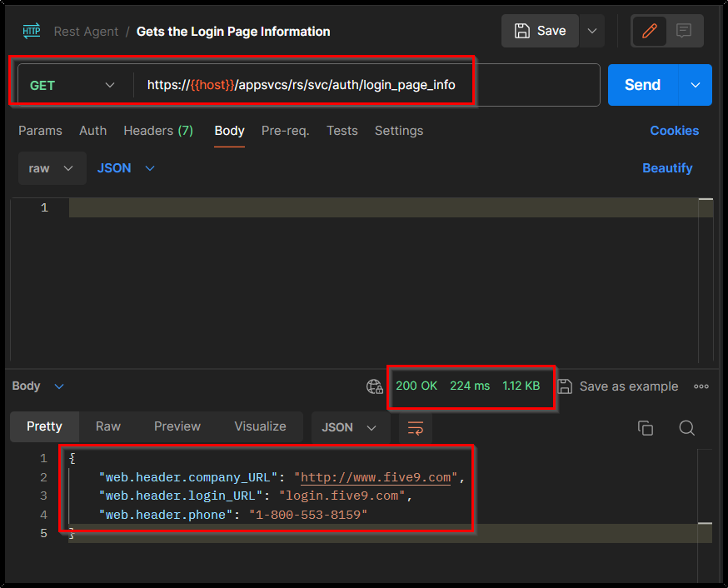728x588 pixels.
Task: Select the request Body tab
Action: pos(229,131)
